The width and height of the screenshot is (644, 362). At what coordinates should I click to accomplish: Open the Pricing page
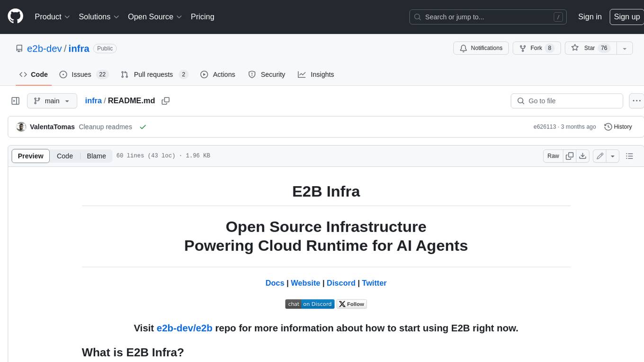coord(202,17)
